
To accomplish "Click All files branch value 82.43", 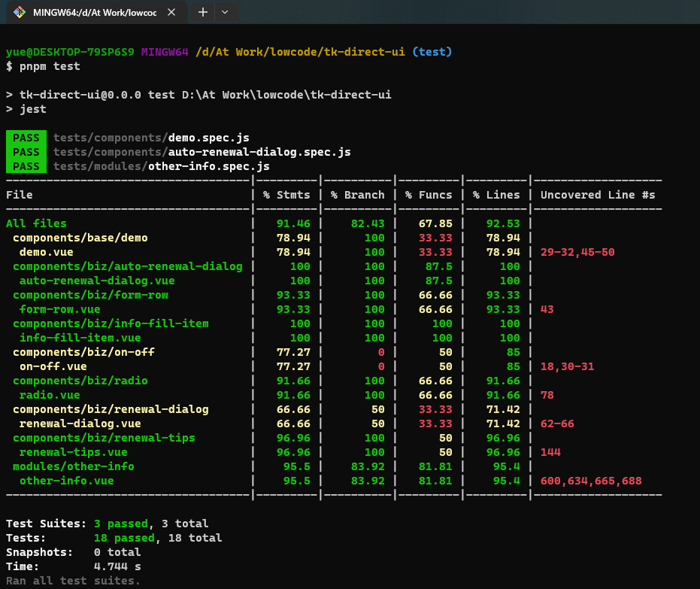I will (x=368, y=223).
